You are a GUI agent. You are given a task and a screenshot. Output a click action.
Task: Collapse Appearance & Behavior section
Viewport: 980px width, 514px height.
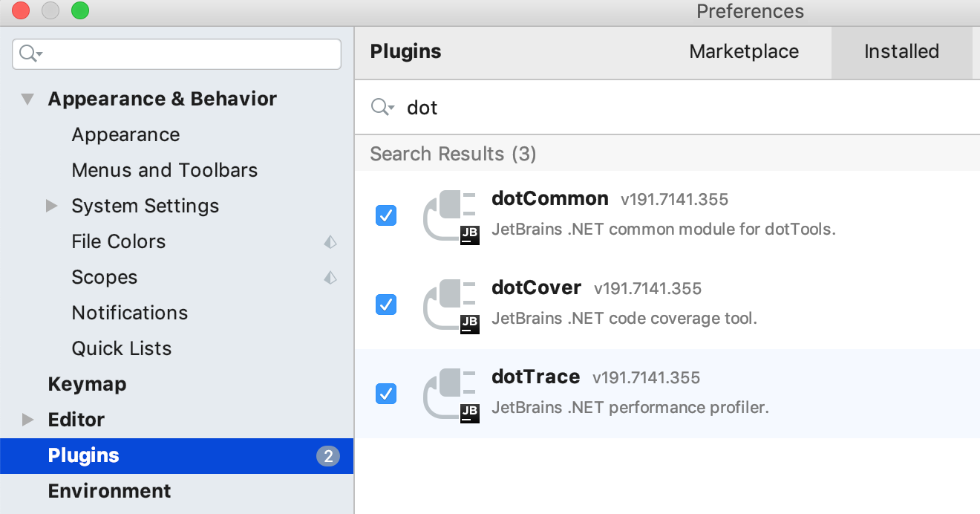27,99
